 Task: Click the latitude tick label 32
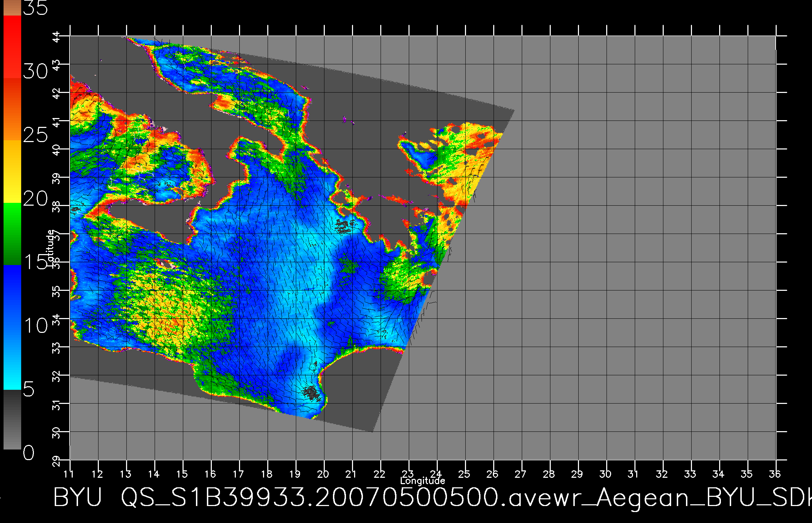click(56, 376)
